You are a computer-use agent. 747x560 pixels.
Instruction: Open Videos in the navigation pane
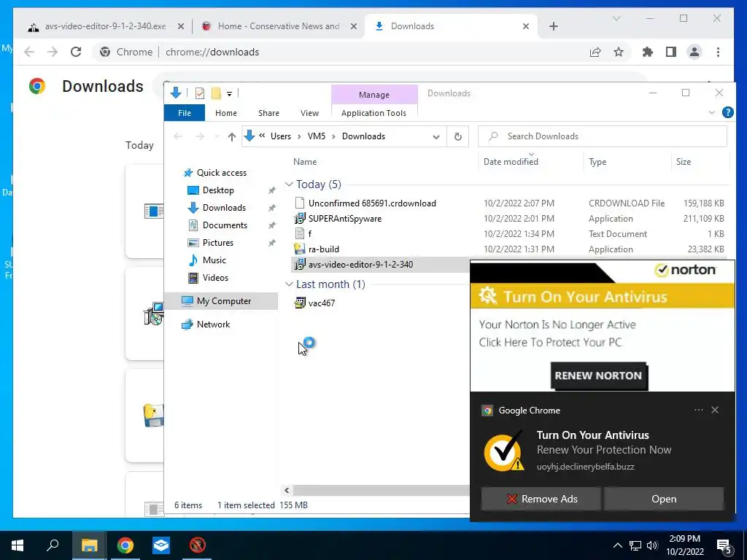tap(215, 278)
